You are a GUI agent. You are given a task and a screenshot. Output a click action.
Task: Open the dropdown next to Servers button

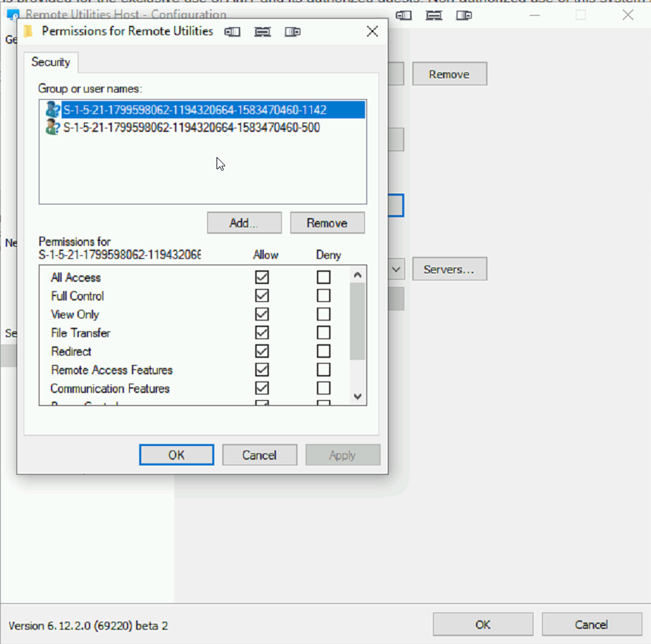point(397,270)
